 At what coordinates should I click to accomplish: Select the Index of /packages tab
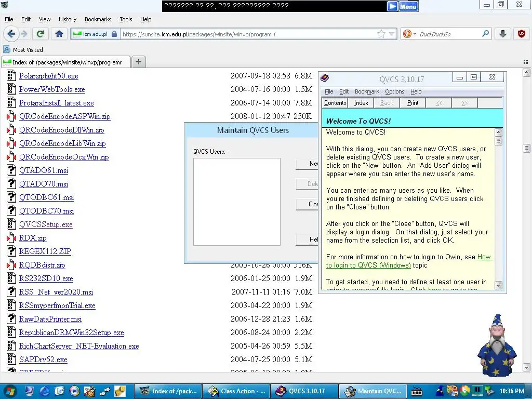(x=66, y=62)
